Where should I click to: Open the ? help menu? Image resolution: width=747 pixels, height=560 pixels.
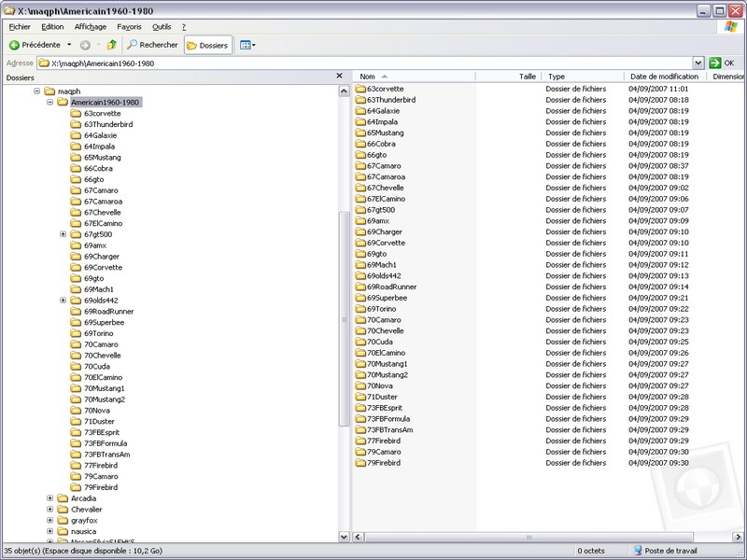pyautogui.click(x=184, y=27)
